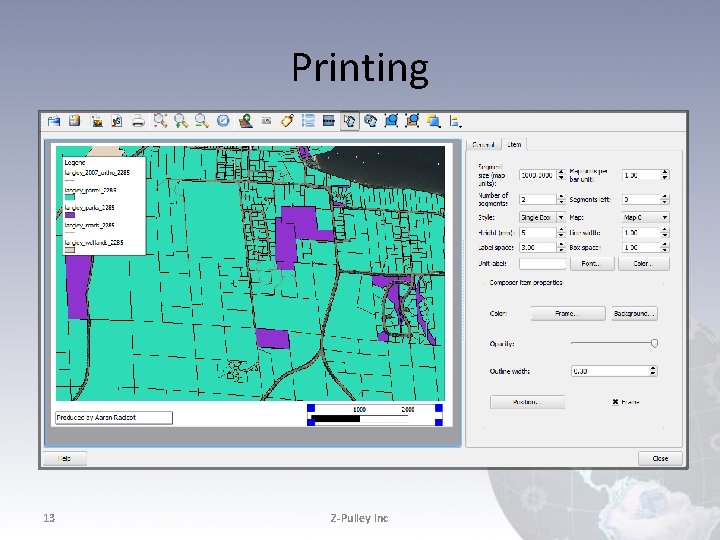Click the Font... button
The width and height of the screenshot is (720, 540).
click(x=591, y=264)
